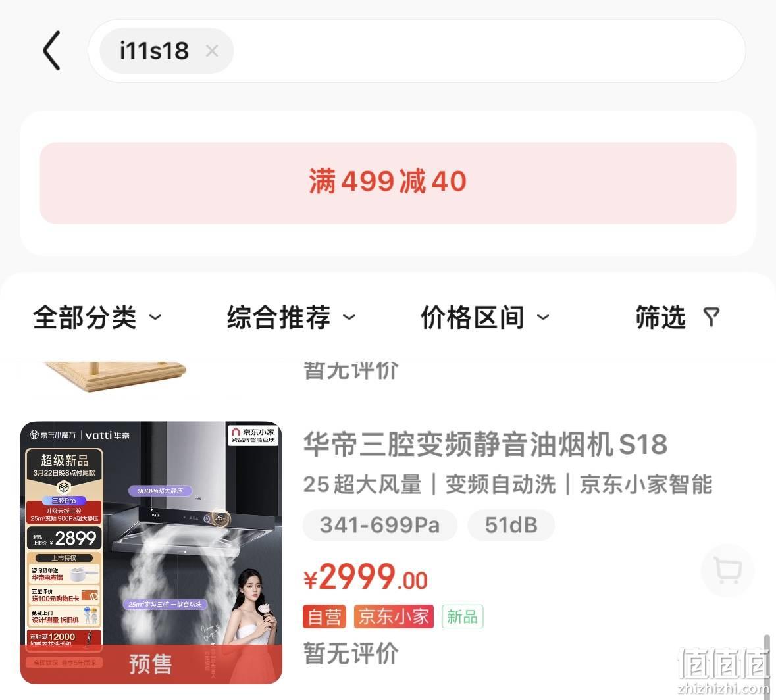Viewport: 776px width, 700px height.
Task: Open the 华帝三腔变频静音油烟机S18 product title
Action: [486, 444]
